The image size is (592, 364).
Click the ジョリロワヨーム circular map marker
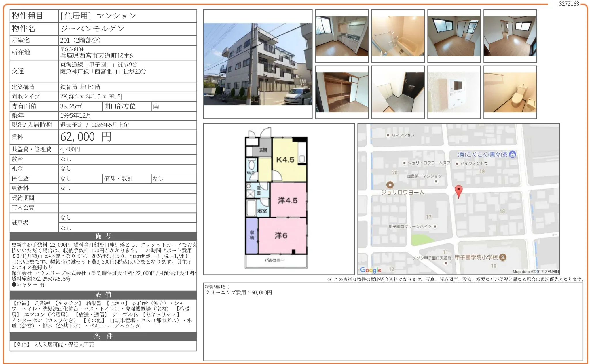point(390,185)
